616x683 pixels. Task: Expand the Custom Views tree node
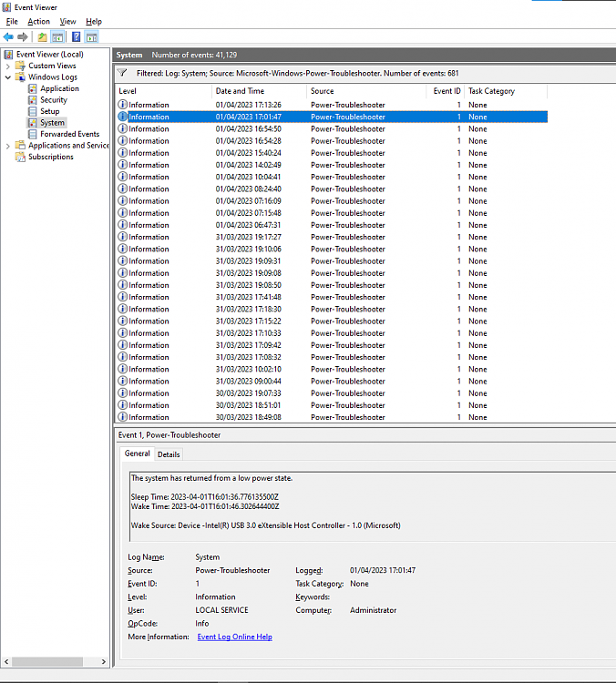8,66
